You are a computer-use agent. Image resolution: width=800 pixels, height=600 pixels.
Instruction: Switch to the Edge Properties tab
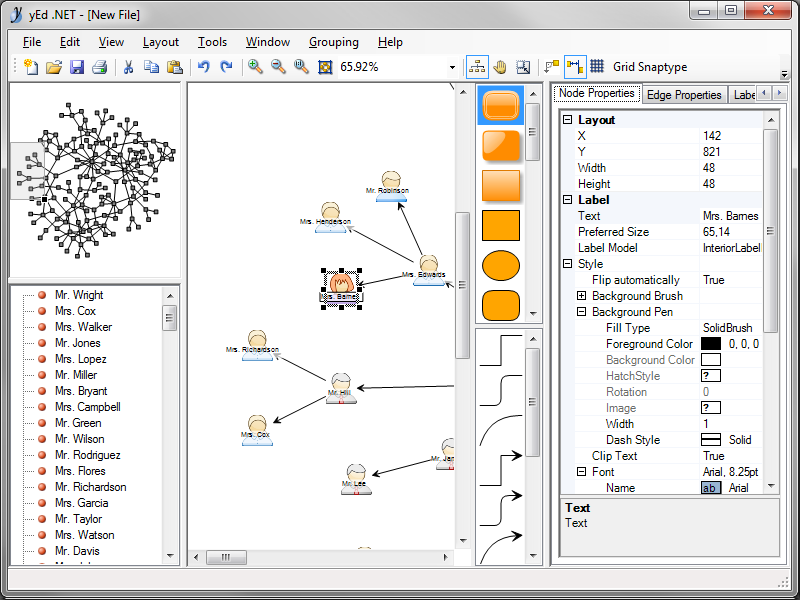click(684, 95)
